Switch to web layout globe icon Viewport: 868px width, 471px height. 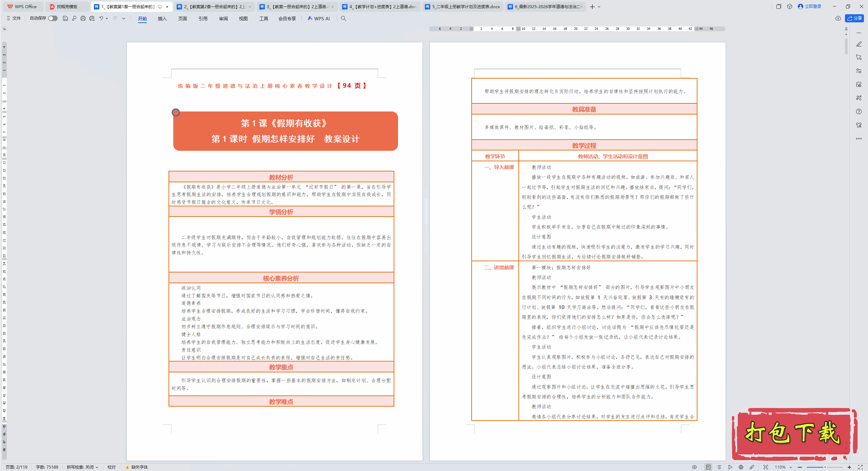741,467
